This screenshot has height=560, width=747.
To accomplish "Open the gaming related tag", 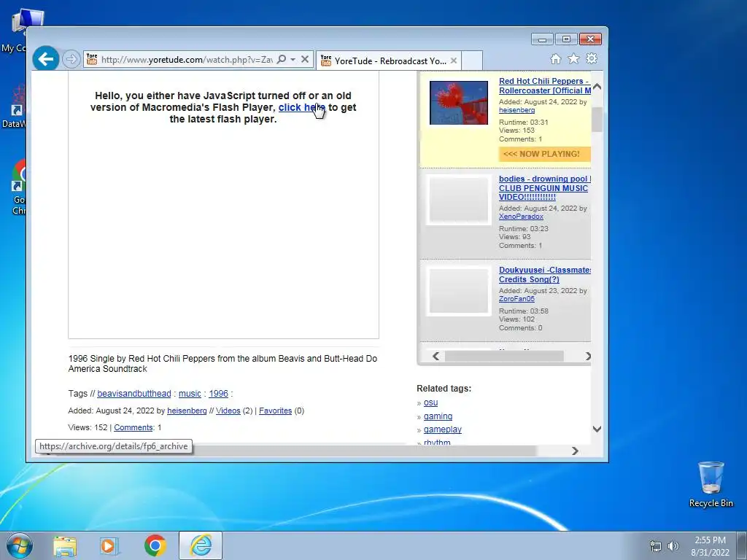I will (x=438, y=416).
